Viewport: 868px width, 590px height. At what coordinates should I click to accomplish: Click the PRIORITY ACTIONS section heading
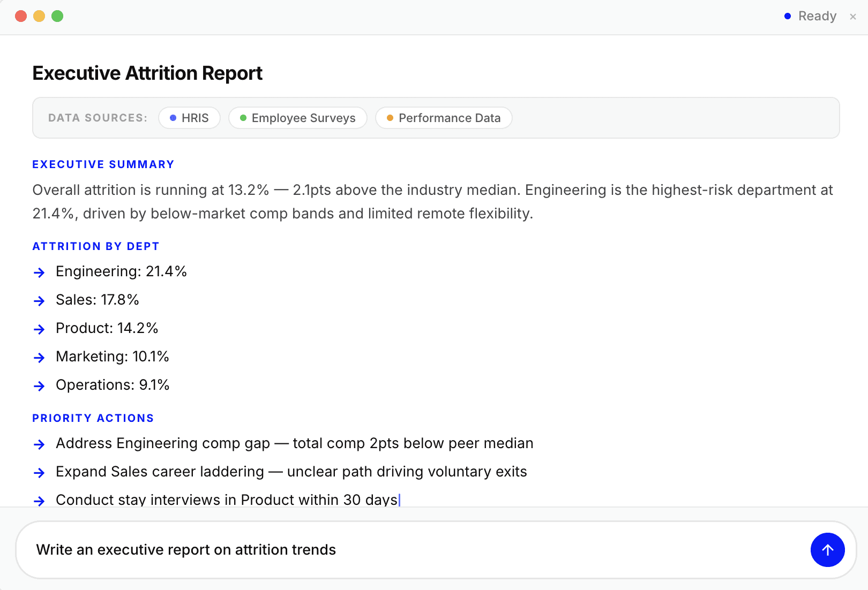coord(93,418)
